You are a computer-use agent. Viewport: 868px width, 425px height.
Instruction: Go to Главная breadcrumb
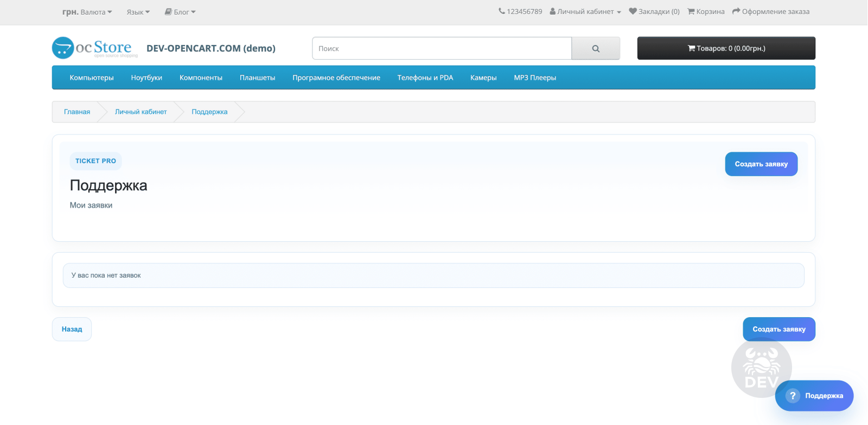[77, 112]
